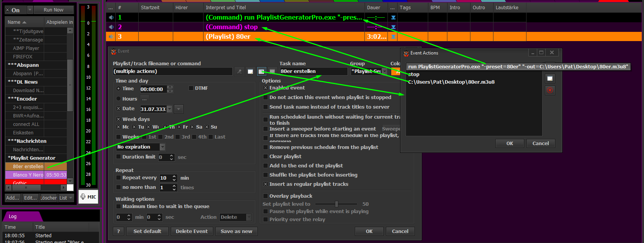
Task: Click the blue hourglass icon in row 3
Action: coord(393,36)
